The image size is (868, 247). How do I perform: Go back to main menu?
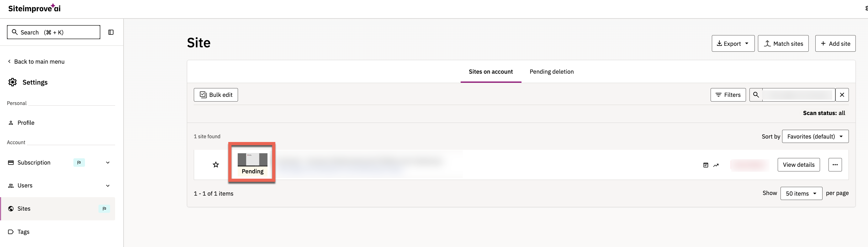[x=36, y=62]
